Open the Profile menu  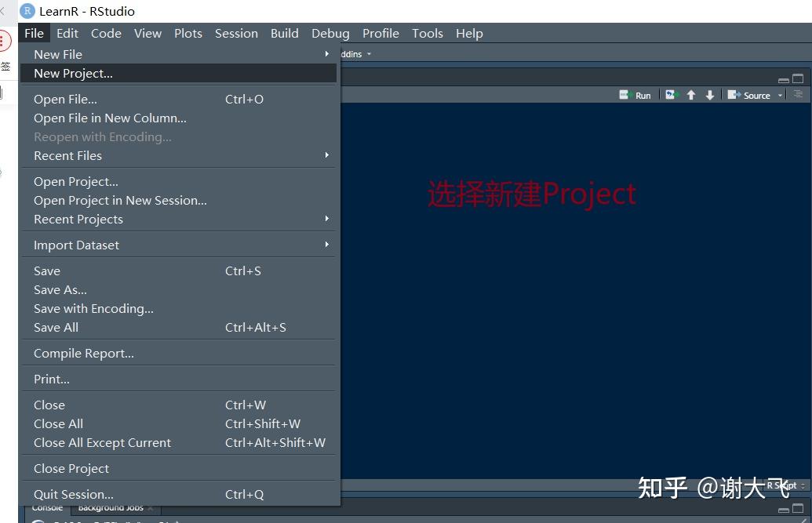381,33
